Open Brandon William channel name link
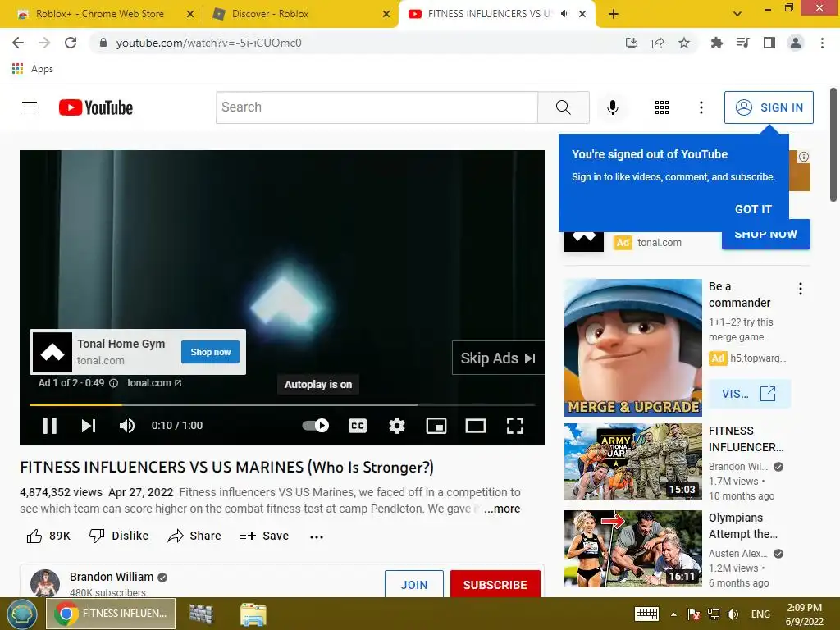 (112, 577)
